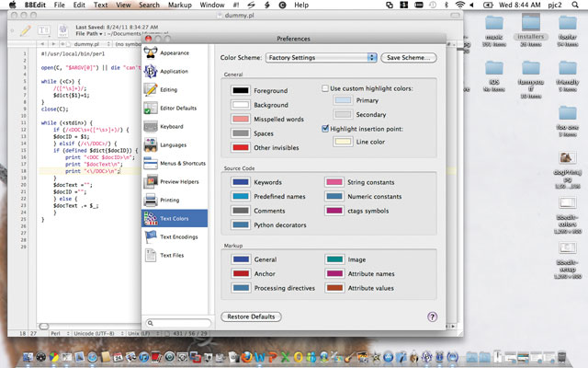Click the Attribute values color swatch
Screen dimensions: 588x368
click(x=334, y=288)
